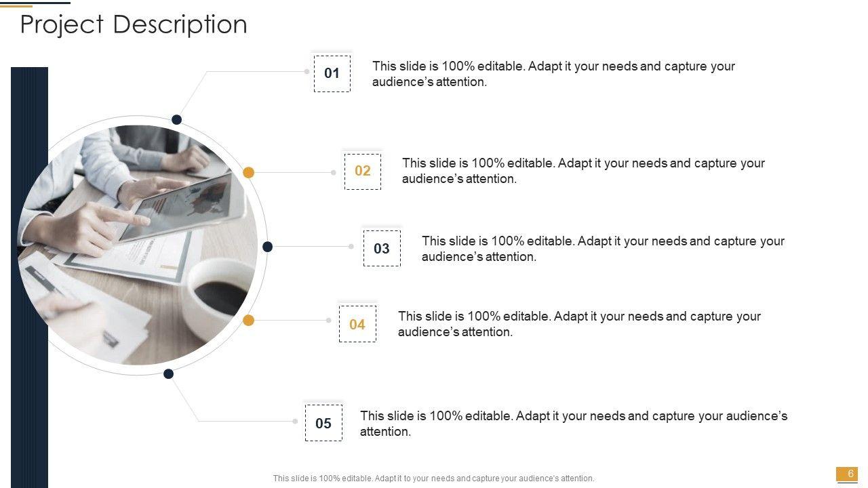Click the text beside number 01
Screen dimensions: 868x488
coord(553,74)
